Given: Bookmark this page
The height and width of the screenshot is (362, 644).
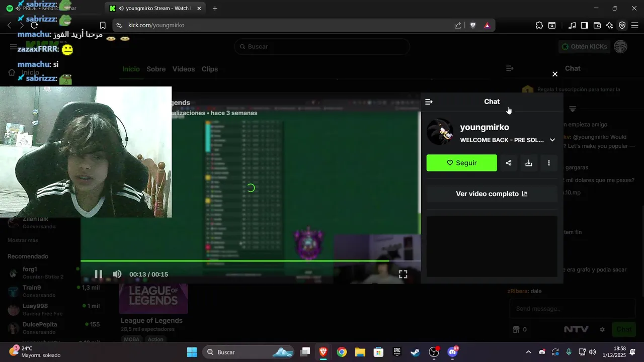Looking at the screenshot, I should click(x=103, y=25).
